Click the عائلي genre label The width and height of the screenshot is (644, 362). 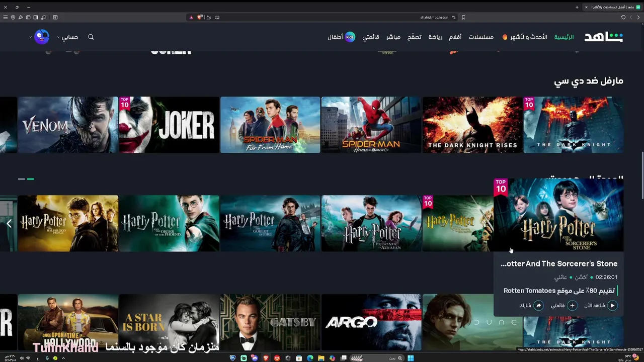tap(560, 277)
